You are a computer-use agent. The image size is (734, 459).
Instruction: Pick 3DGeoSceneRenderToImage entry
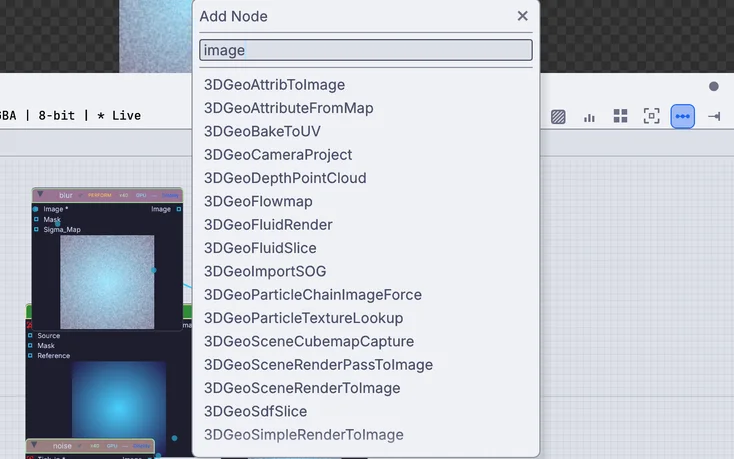(x=302, y=388)
